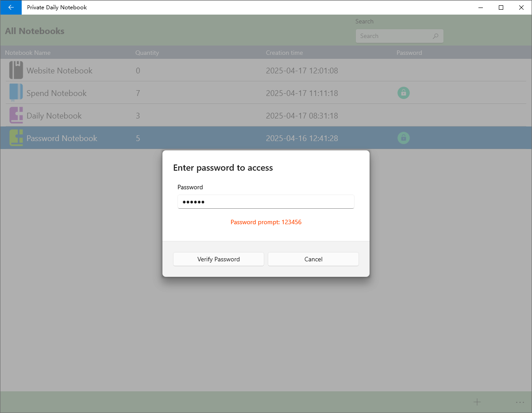Click the Website Notebook book icon
Screen dimensions: 532x413
coord(16,70)
